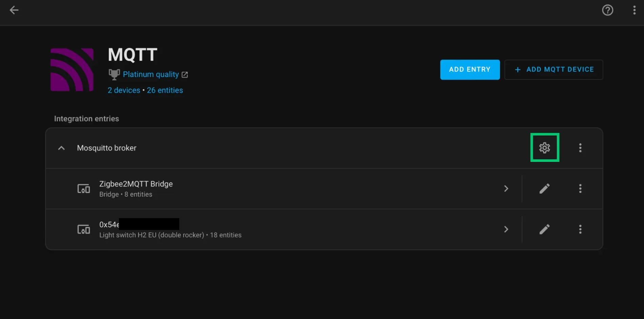Open Mosquitto broker settings gear
This screenshot has height=319, width=644.
[x=544, y=148]
